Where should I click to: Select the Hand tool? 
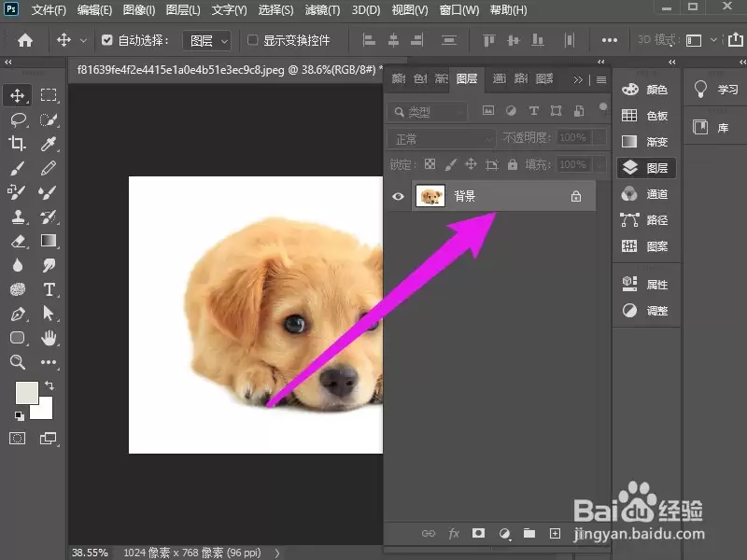pyautogui.click(x=49, y=338)
